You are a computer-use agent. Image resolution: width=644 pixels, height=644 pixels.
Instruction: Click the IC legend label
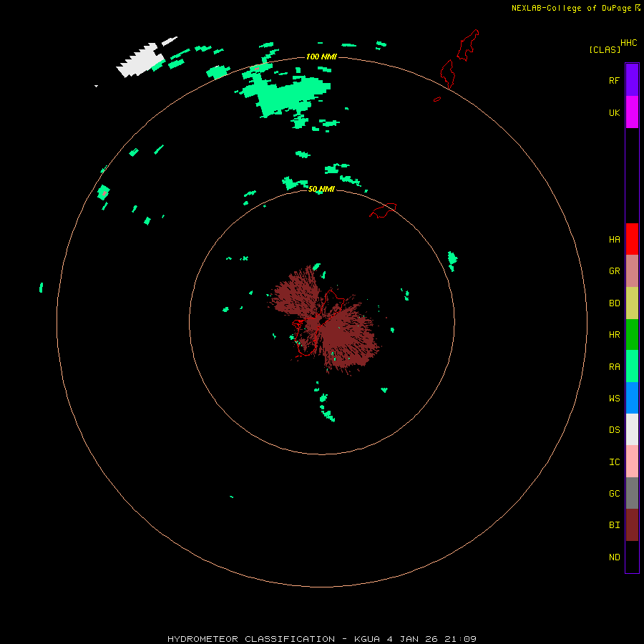[614, 462]
